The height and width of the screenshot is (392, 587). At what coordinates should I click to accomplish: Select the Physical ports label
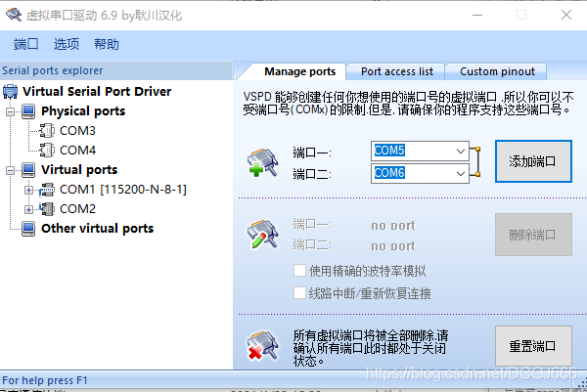[83, 111]
